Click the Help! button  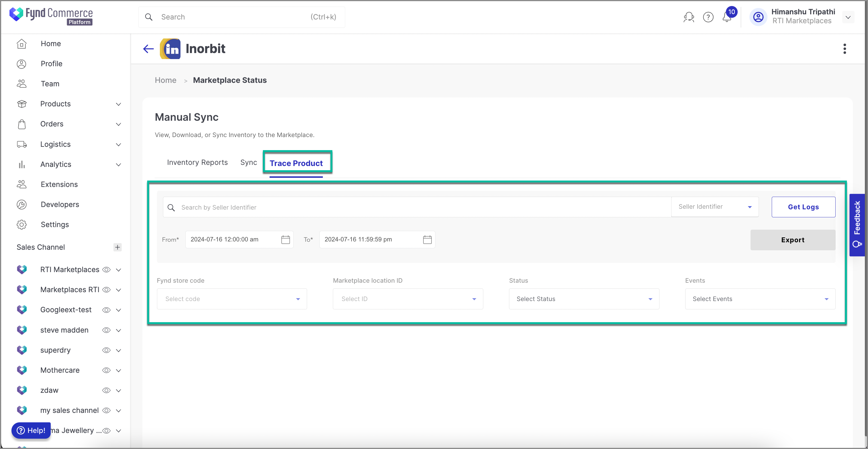click(x=31, y=430)
